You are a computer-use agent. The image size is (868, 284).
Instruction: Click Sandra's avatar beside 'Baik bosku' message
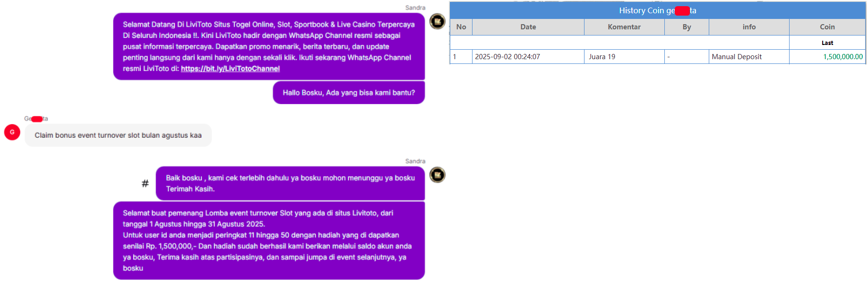[x=437, y=175]
